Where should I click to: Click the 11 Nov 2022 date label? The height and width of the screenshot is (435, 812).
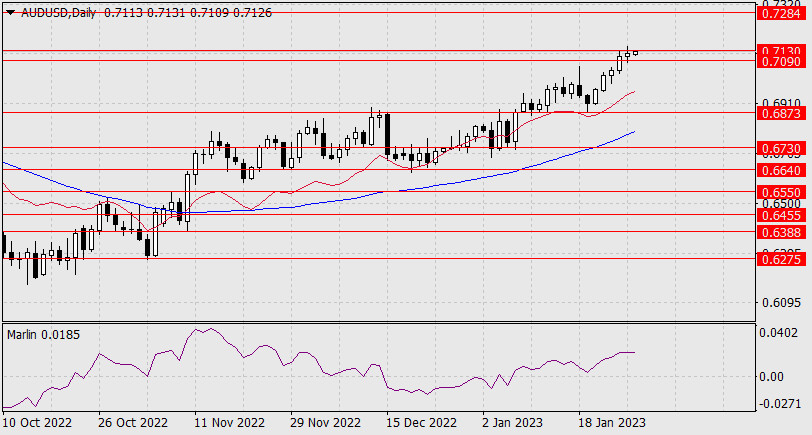229,423
